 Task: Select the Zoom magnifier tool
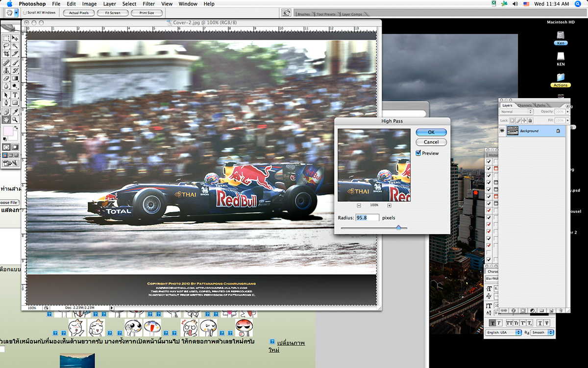[15, 119]
